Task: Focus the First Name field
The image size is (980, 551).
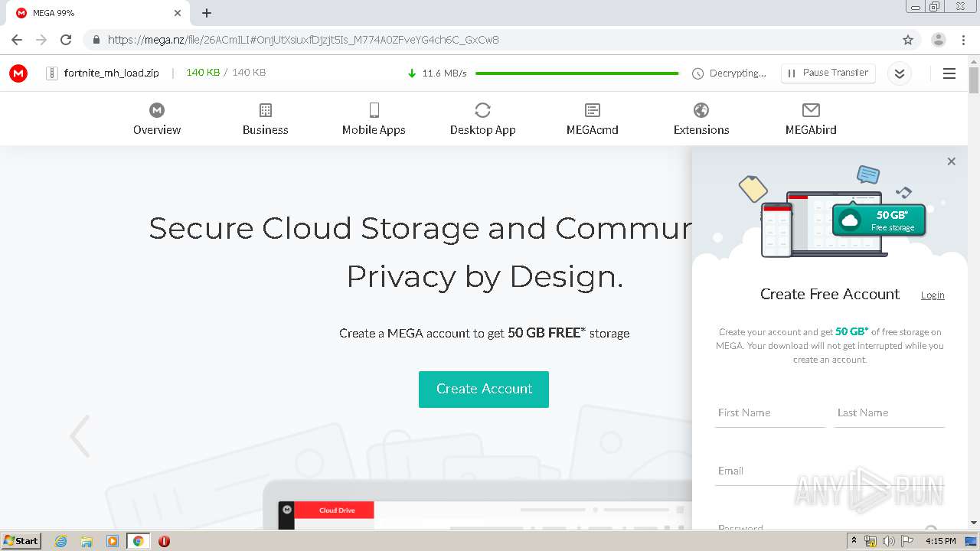Action: (x=770, y=413)
